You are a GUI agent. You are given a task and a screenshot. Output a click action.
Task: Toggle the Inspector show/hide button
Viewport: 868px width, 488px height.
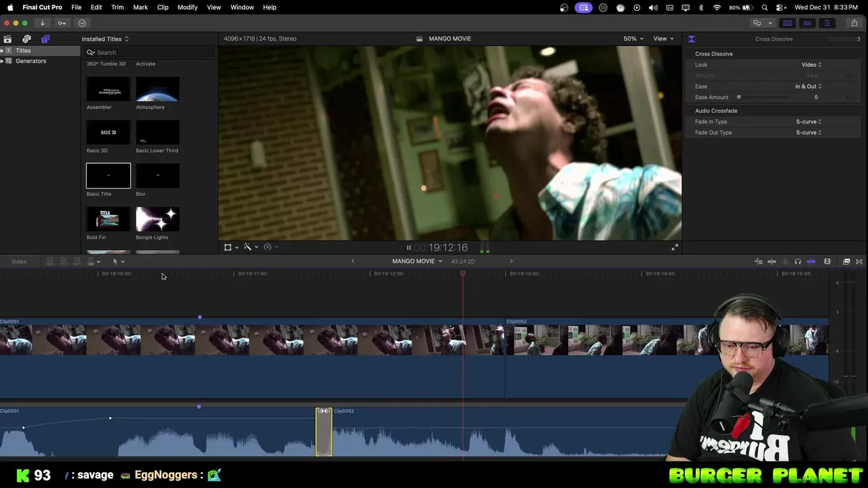(x=827, y=23)
